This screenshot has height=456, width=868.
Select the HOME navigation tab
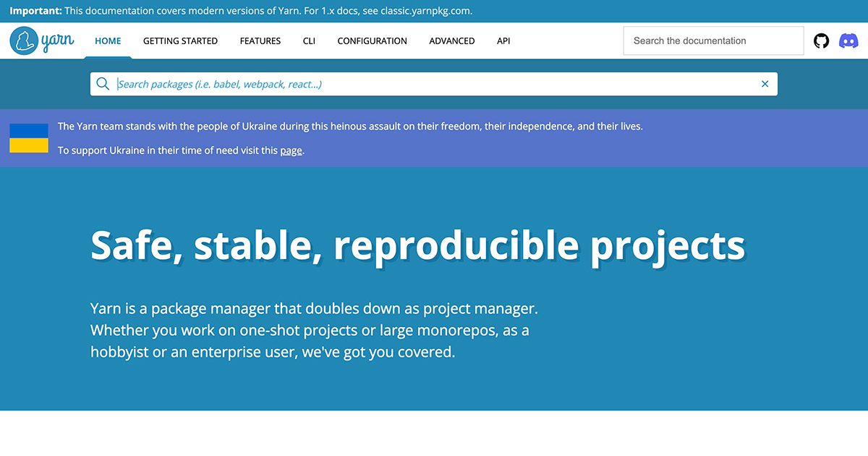108,41
